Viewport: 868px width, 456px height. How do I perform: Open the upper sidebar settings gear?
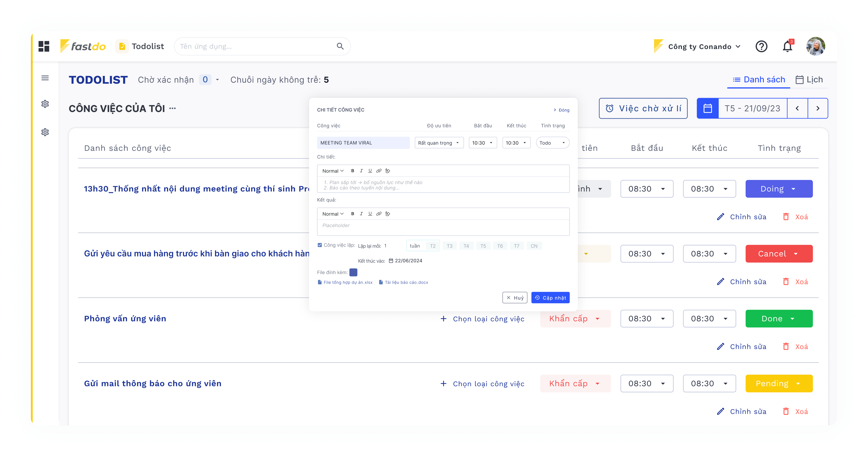[x=45, y=104]
